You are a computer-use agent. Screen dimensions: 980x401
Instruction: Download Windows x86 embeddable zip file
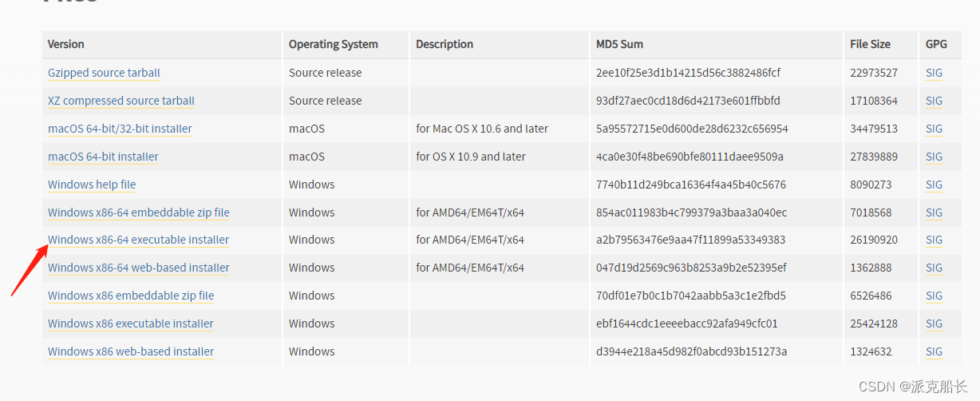pyautogui.click(x=131, y=296)
